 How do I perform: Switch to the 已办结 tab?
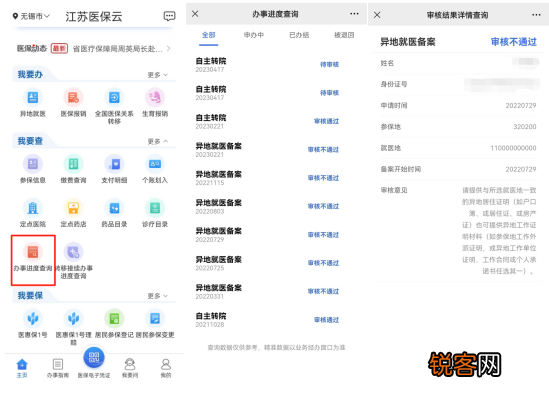[299, 35]
